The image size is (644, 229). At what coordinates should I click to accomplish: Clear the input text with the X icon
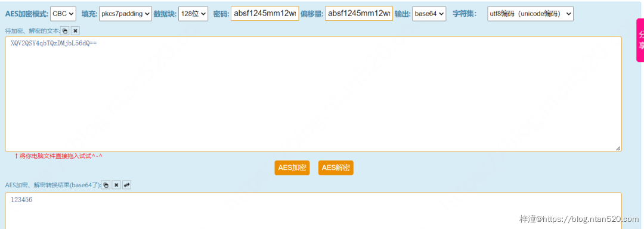tap(75, 31)
